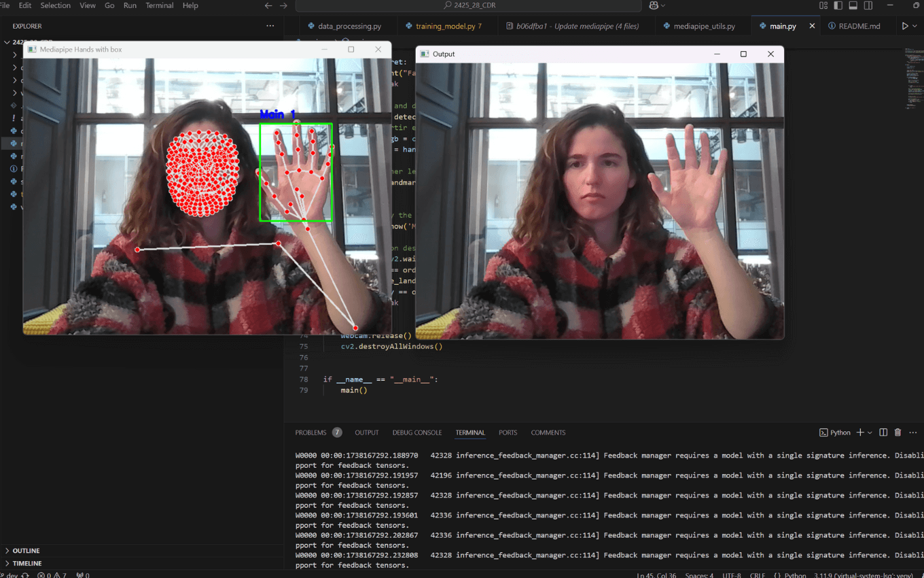Go forward with the navigation arrow
924x578 pixels.
point(283,5)
